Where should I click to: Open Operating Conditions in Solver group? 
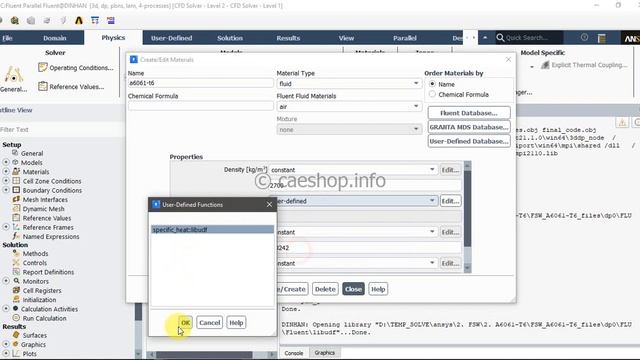(76, 68)
